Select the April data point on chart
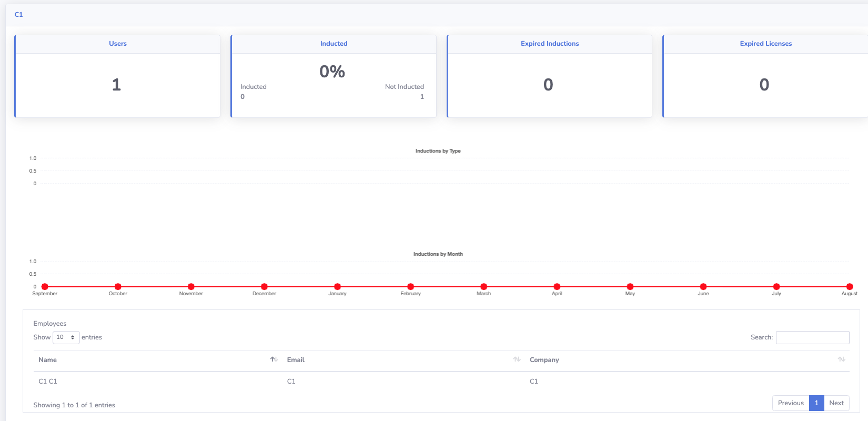The height and width of the screenshot is (421, 868). pyautogui.click(x=557, y=287)
